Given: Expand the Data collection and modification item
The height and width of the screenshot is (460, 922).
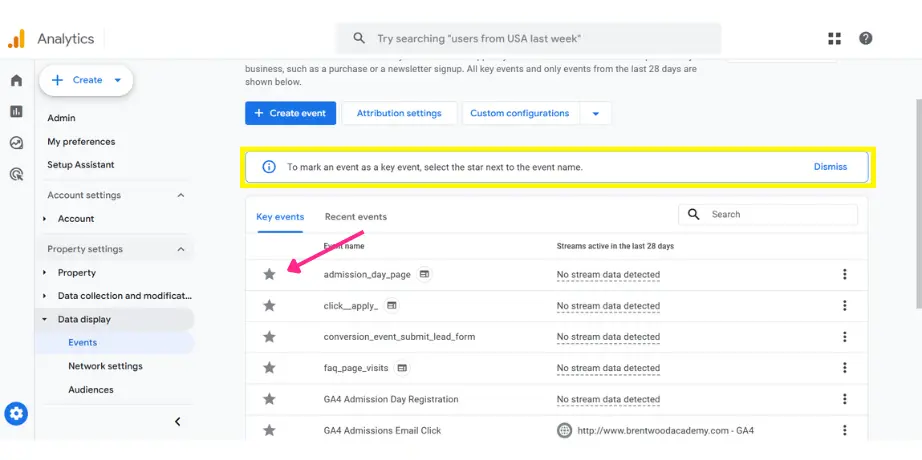Looking at the screenshot, I should pos(44,296).
